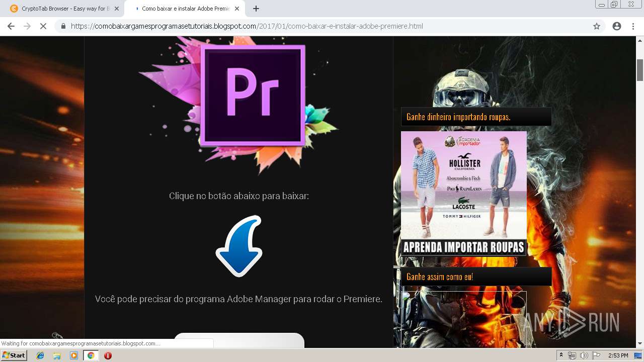Click the show desktop button icon

tap(638, 355)
